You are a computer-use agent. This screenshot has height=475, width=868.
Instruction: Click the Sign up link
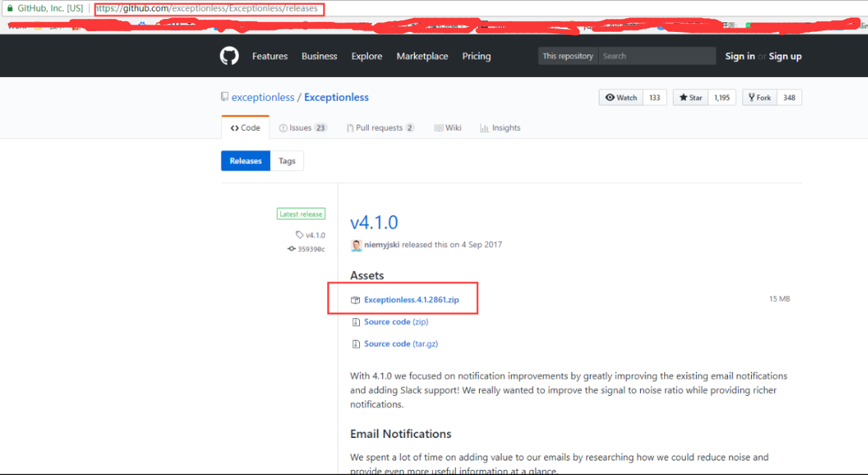coord(785,56)
